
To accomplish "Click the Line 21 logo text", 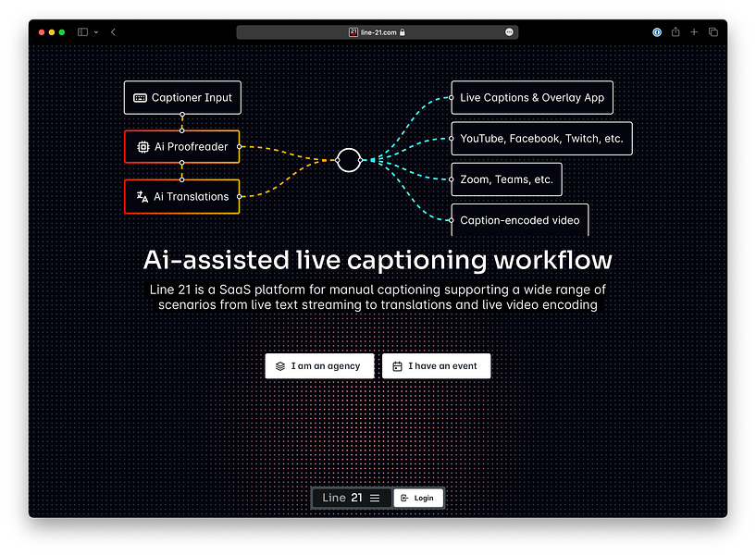I will point(342,498).
